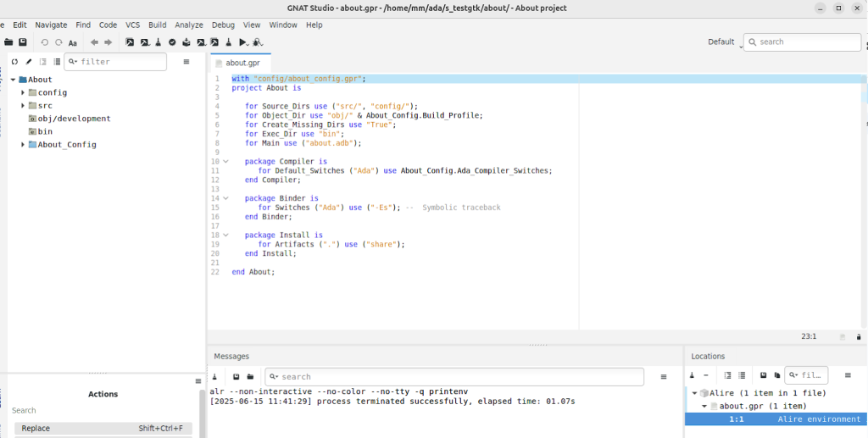The height and width of the screenshot is (438, 868).
Task: Click the pencil icon in the Project panel
Action: (29, 62)
